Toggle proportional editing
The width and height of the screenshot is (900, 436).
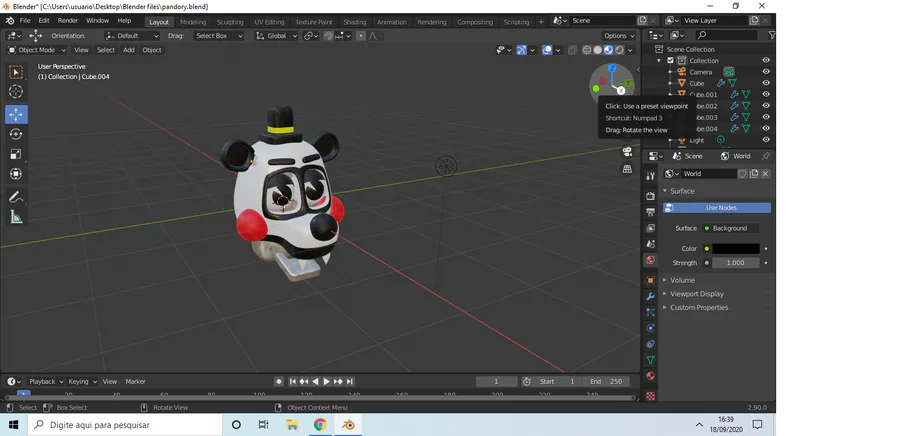coord(360,36)
